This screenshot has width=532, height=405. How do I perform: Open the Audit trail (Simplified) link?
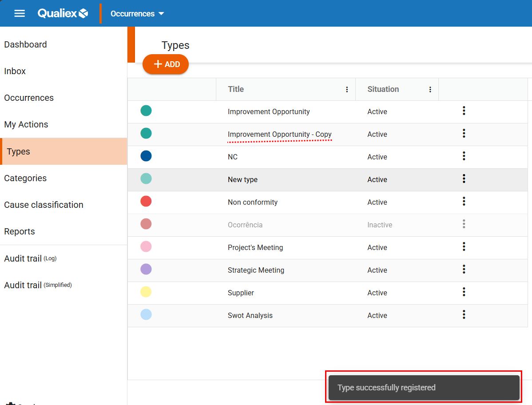click(38, 285)
